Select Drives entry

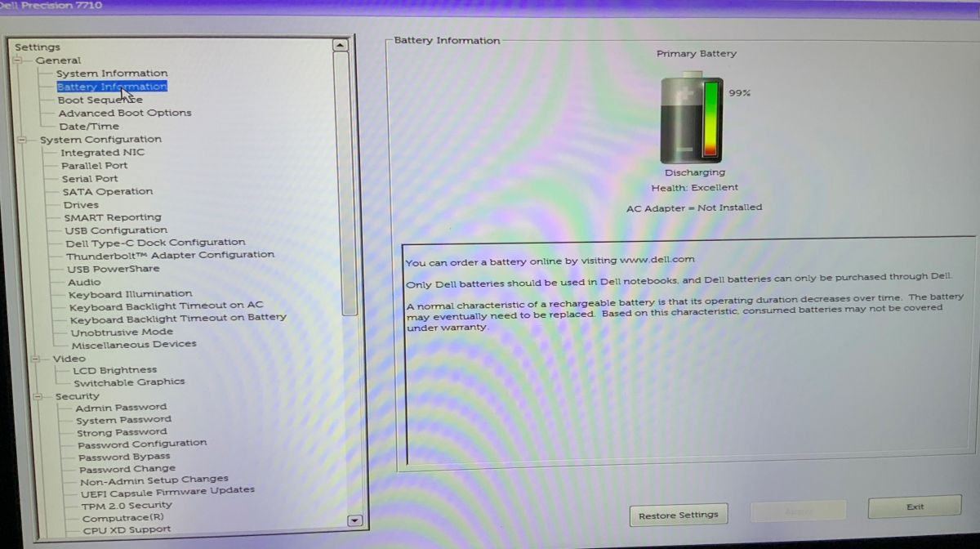[x=81, y=205]
